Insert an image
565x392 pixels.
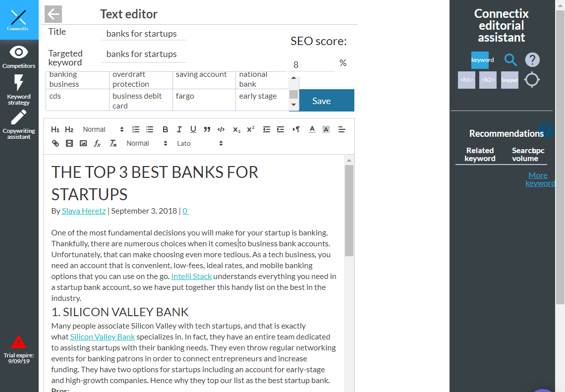(83, 143)
